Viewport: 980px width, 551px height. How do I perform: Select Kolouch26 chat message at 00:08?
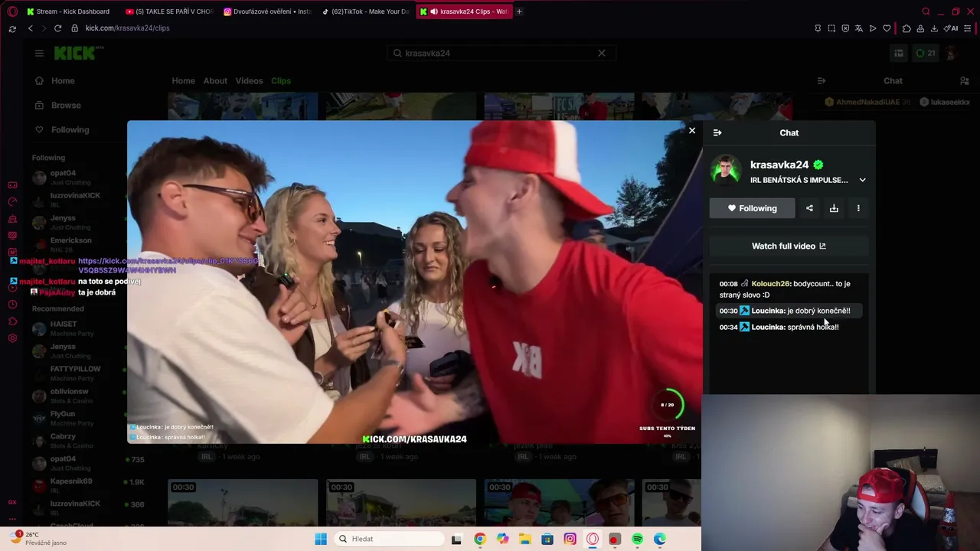(789, 289)
